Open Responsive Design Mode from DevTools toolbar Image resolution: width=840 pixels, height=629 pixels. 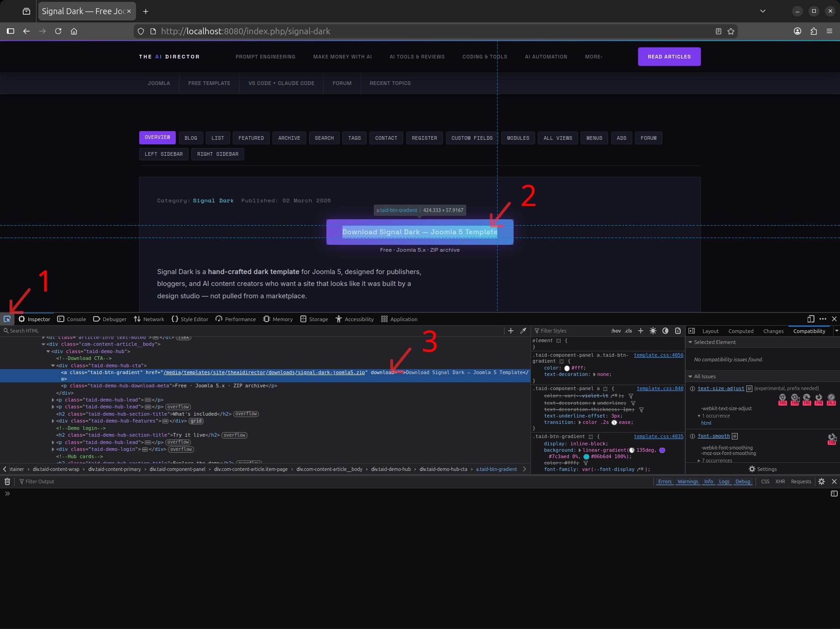tap(811, 319)
